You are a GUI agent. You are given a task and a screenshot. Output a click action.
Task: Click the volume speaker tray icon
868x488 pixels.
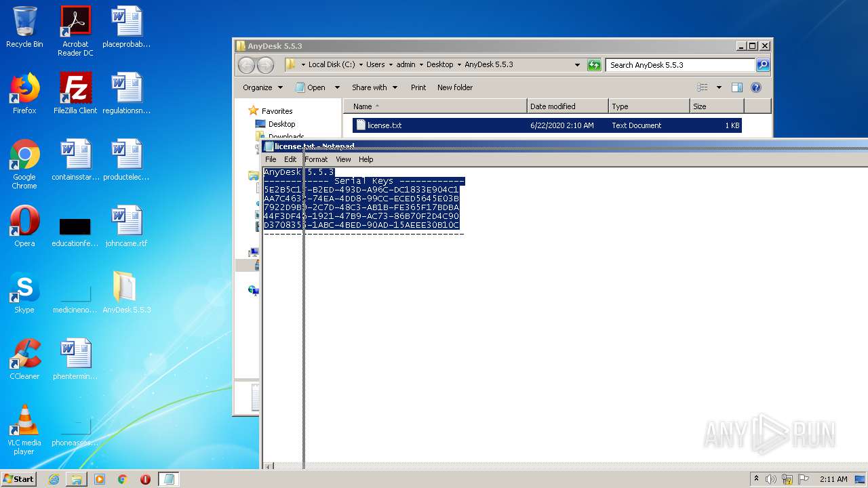click(771, 479)
